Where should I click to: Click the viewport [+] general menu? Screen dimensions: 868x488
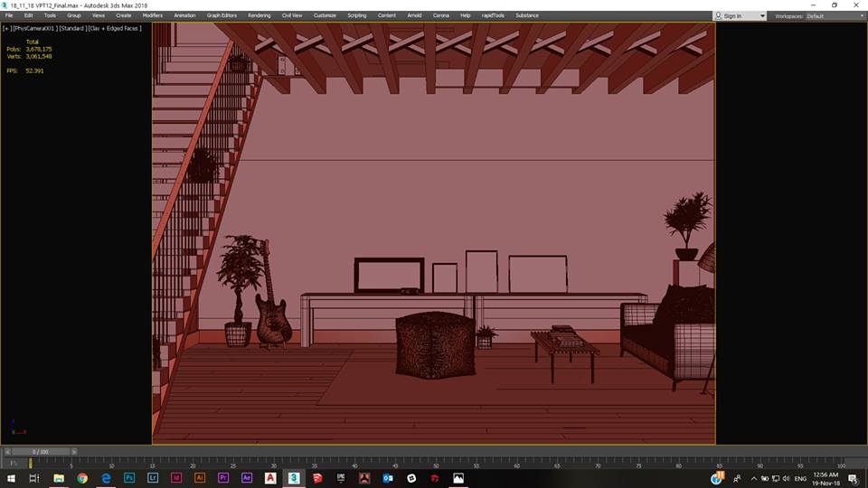tap(6, 28)
